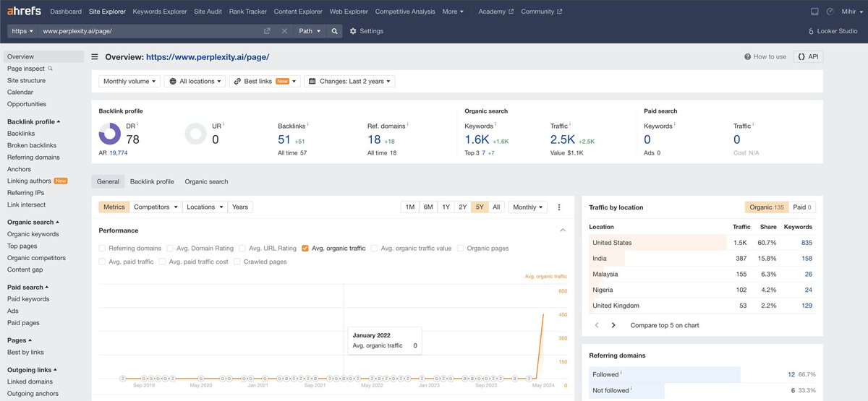The image size is (868, 401).
Task: Click Backlinks info icon in overview
Action: 307,124
